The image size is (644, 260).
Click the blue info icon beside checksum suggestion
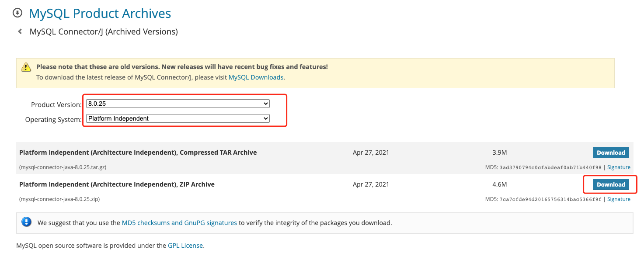tap(27, 222)
